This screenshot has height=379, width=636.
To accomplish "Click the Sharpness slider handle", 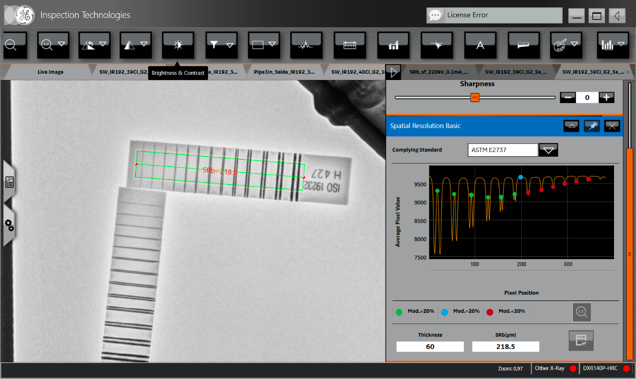I will click(475, 97).
